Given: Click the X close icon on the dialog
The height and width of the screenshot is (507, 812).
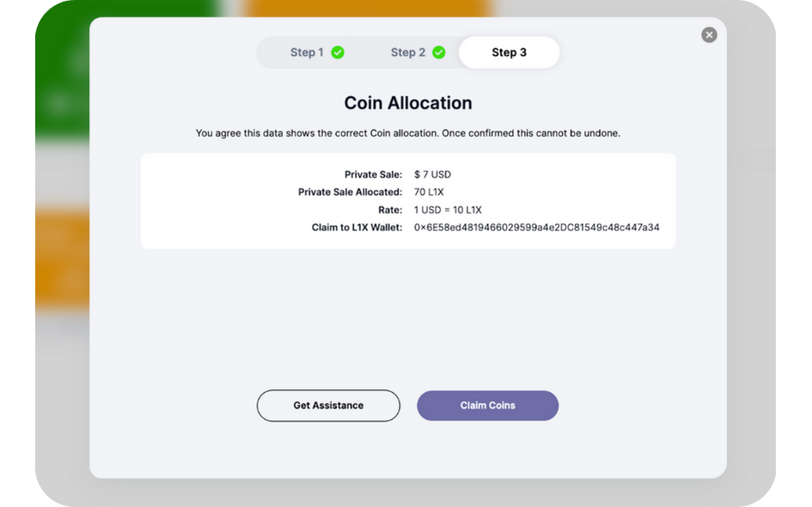Looking at the screenshot, I should [709, 34].
